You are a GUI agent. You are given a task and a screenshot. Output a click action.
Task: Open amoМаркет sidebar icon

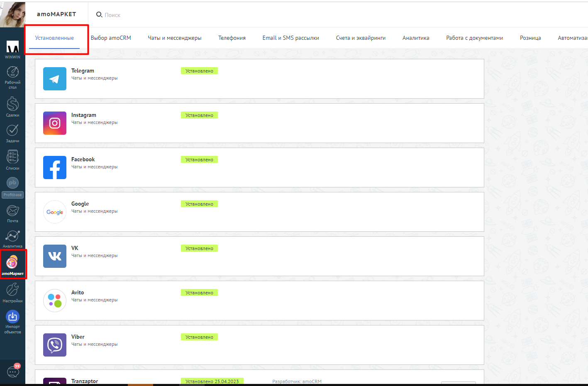[12, 262]
